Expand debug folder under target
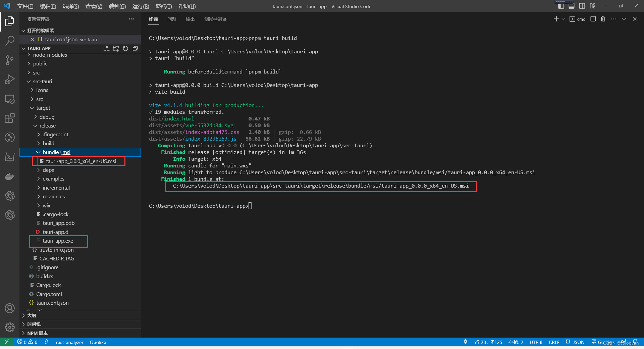Screen dimensions: 644x349 80,117
